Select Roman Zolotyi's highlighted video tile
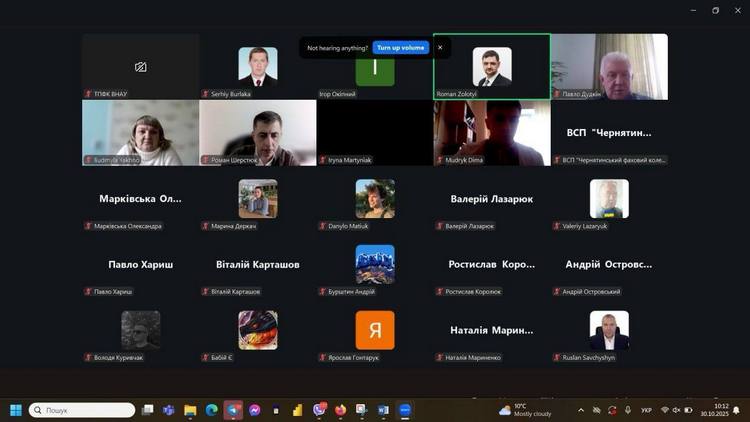The height and width of the screenshot is (422, 750). (x=491, y=66)
